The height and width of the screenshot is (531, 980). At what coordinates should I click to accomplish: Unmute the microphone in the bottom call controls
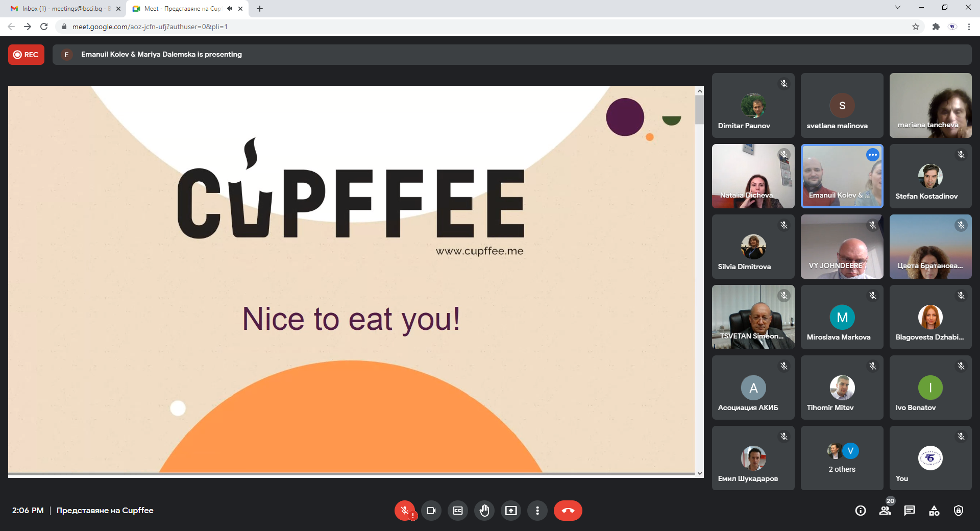pos(405,511)
